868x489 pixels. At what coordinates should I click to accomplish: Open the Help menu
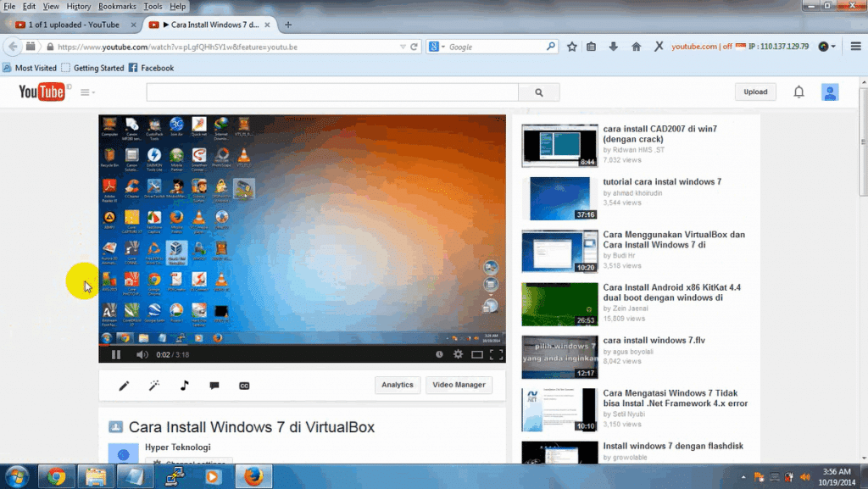(178, 7)
